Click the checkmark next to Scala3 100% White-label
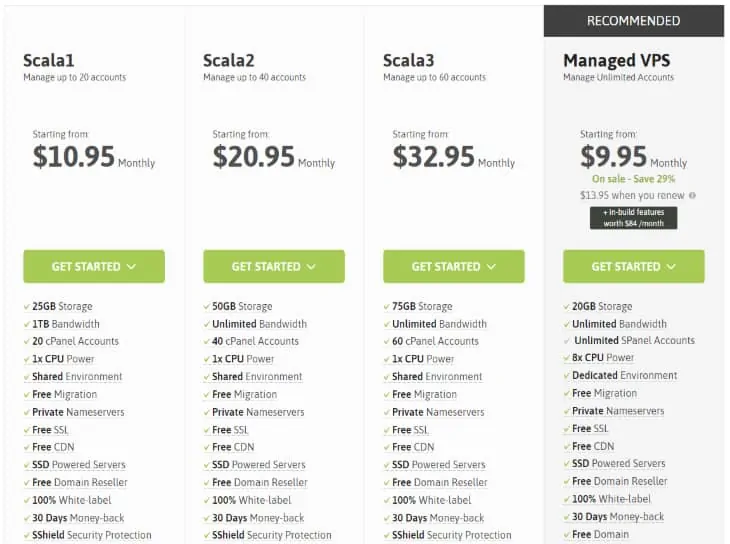This screenshot has height=544, width=730. 387,500
